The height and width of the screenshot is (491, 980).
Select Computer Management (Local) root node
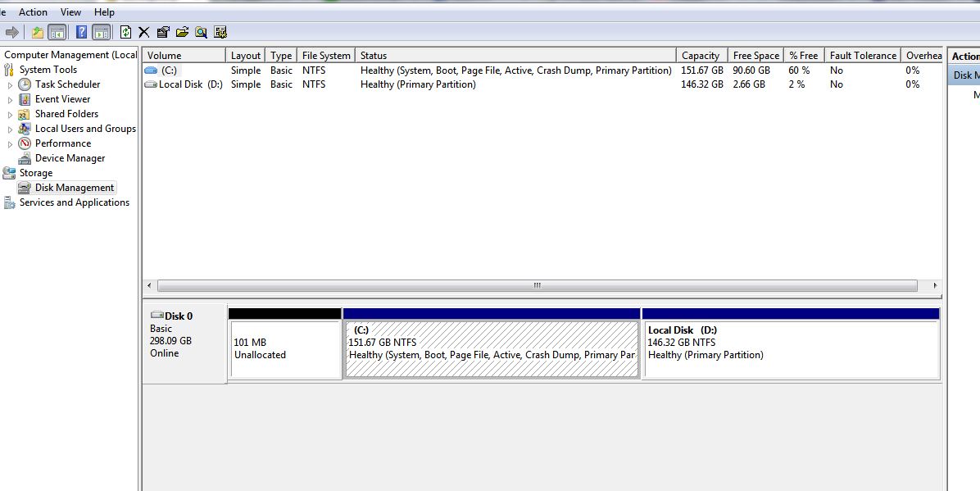[70, 55]
